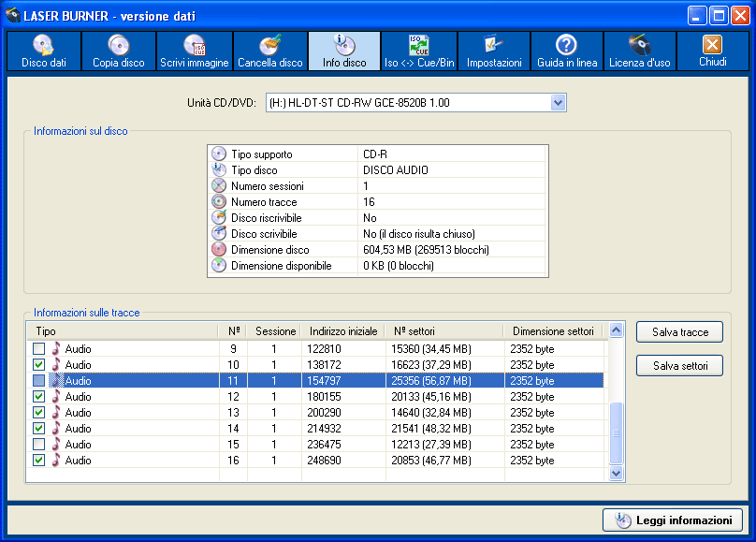Check the checkbox for audio track 15
The width and height of the screenshot is (756, 542).
[39, 444]
